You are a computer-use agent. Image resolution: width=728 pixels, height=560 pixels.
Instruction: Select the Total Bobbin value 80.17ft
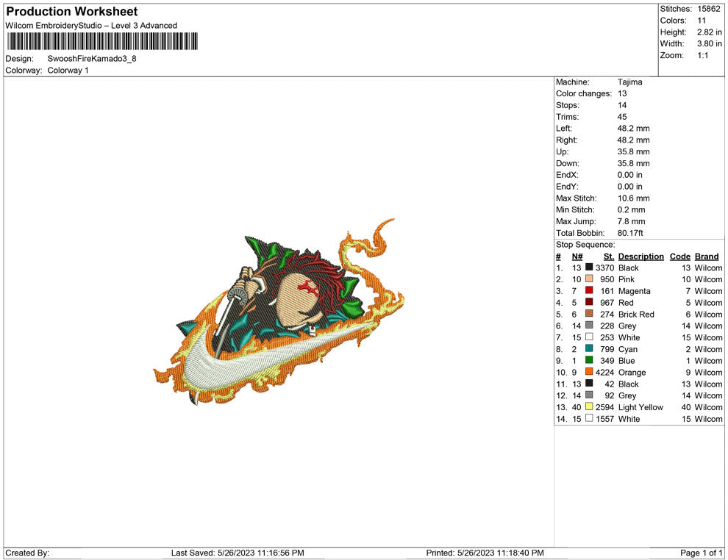[x=630, y=232]
